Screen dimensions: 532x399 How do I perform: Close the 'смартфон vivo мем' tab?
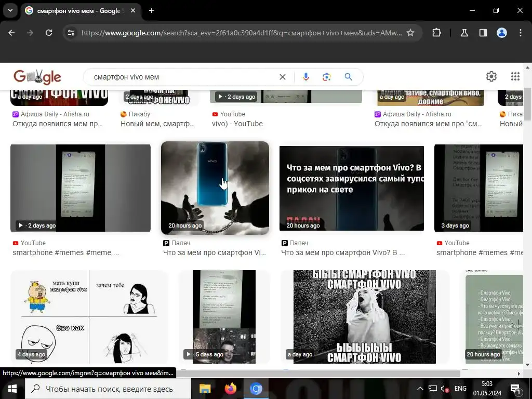pos(133,10)
